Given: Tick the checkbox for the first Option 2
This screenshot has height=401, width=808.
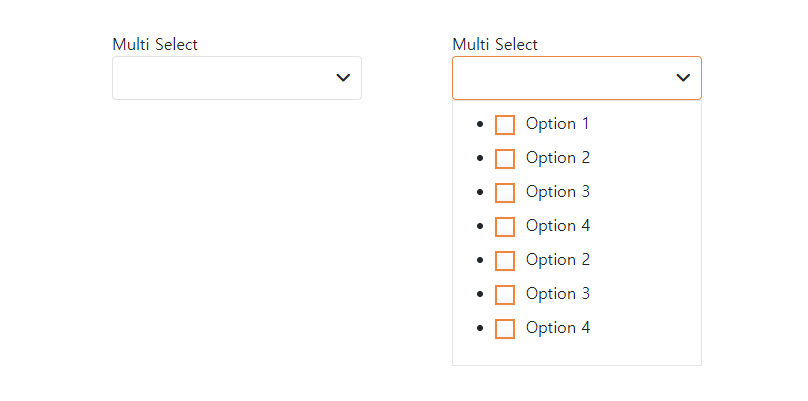Looking at the screenshot, I should (x=505, y=159).
